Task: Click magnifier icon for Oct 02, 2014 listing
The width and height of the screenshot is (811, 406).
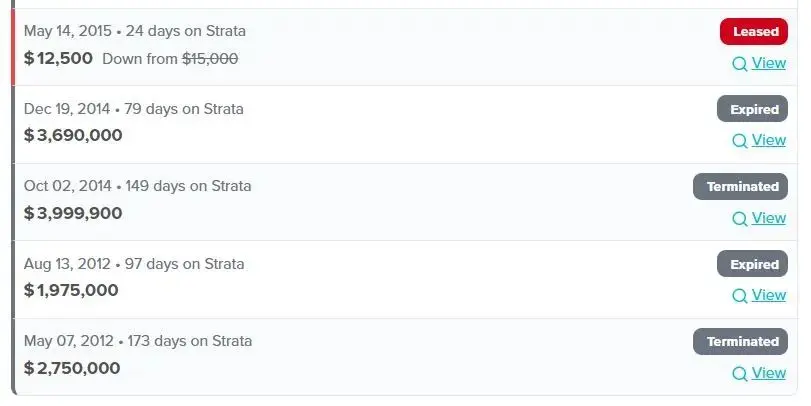Action: click(x=740, y=219)
